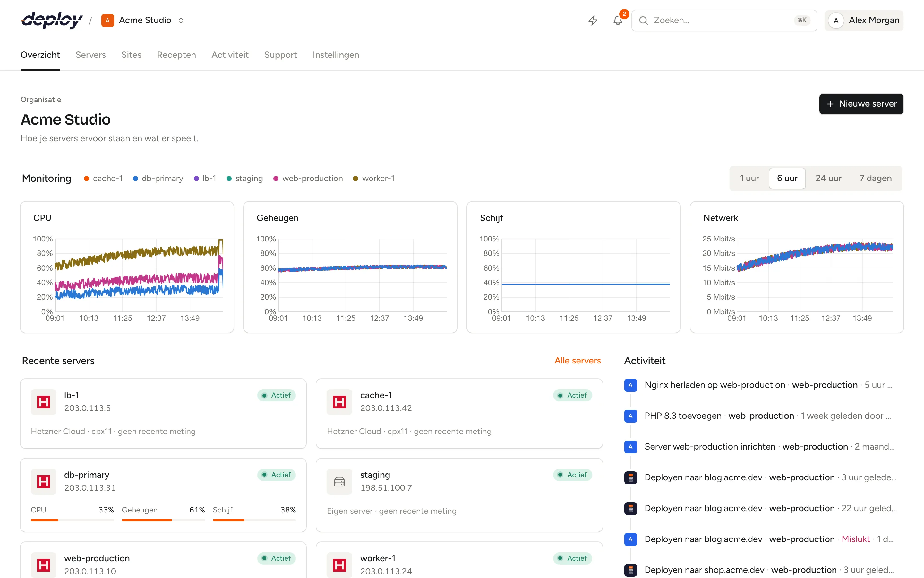Click the Nieuwe server button

click(861, 104)
